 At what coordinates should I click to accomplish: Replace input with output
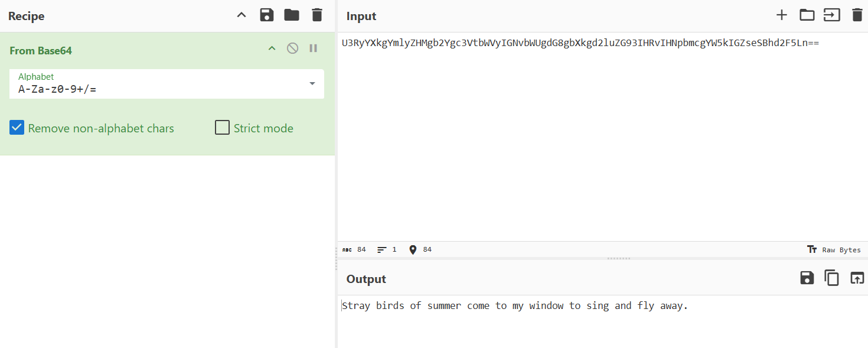tap(857, 278)
